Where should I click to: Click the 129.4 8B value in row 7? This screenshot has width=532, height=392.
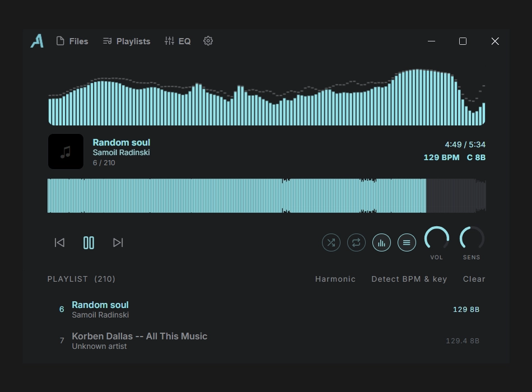(x=463, y=340)
